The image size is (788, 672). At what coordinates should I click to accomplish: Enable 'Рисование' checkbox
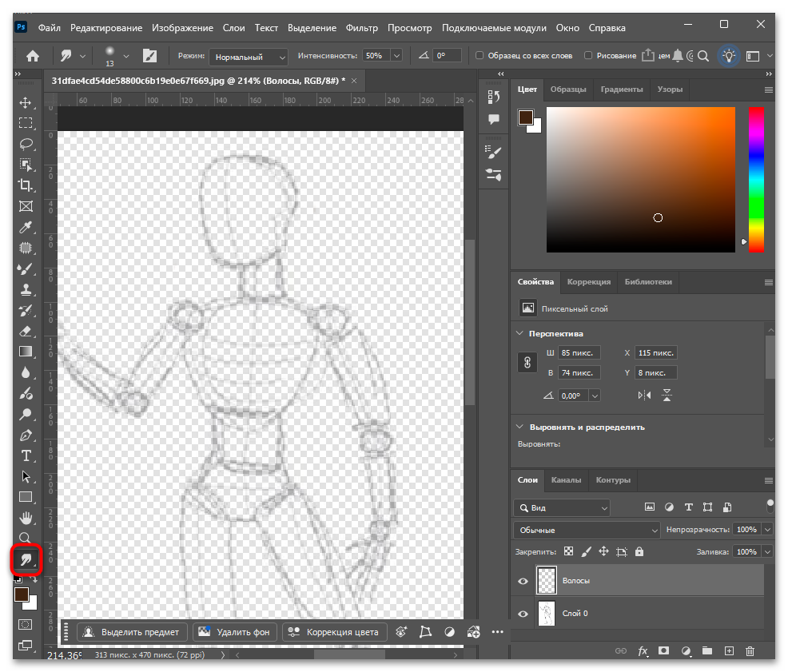point(588,55)
